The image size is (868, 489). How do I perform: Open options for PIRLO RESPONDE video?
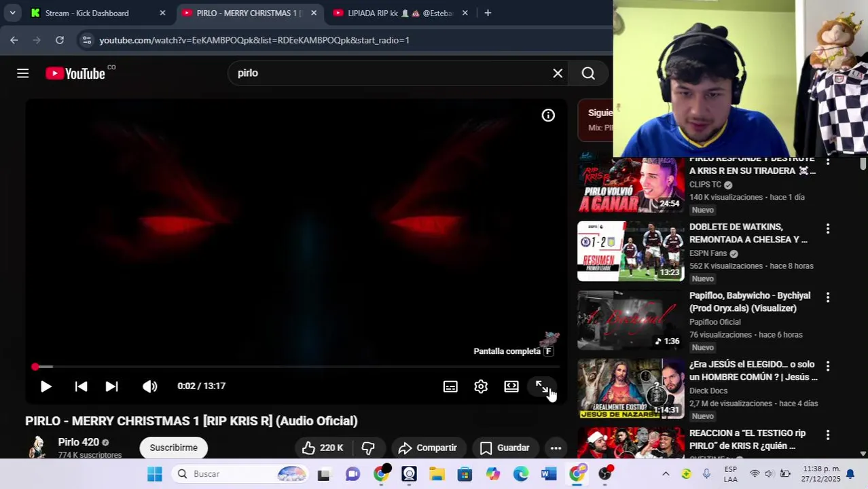tap(827, 162)
